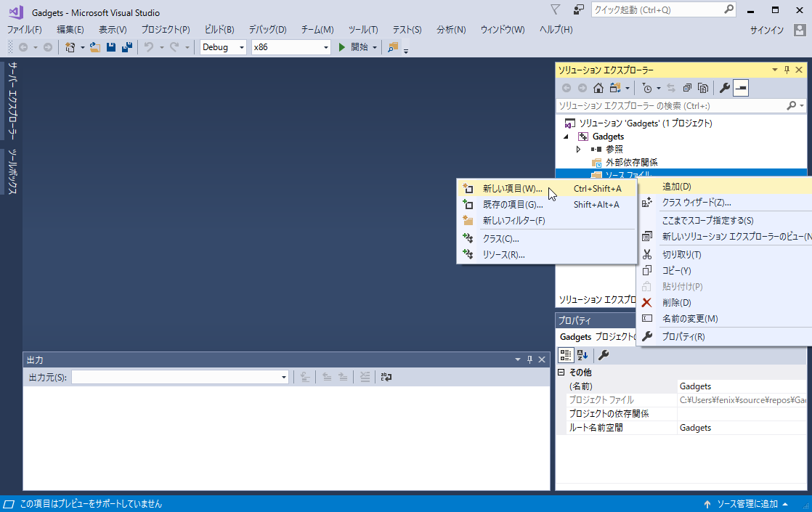Select 新しい項目(W)... from the submenu
Image resolution: width=812 pixels, height=512 pixels.
(x=547, y=188)
